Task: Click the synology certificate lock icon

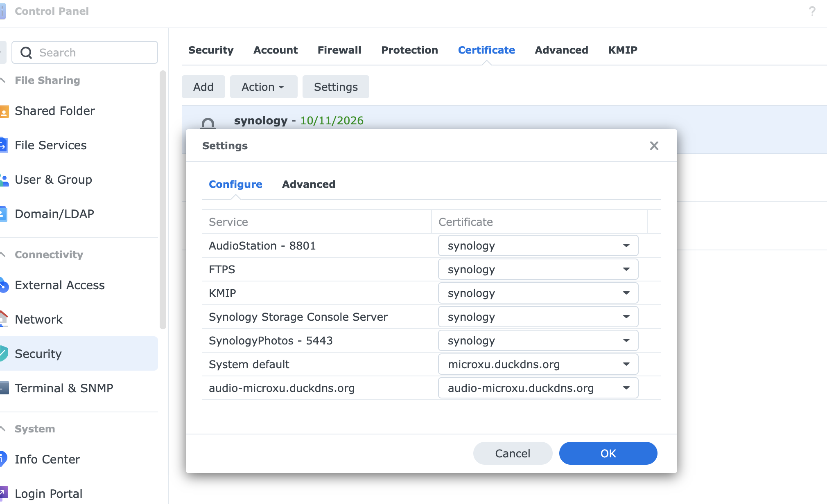Action: coord(208,123)
